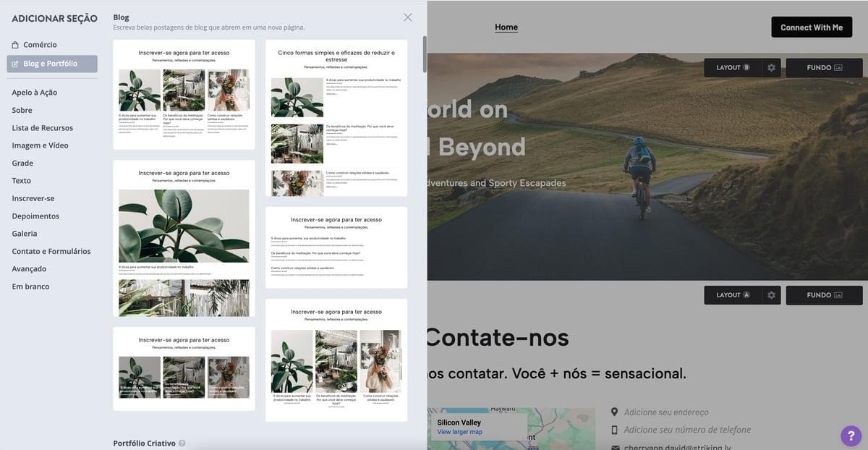
Task: Click the image icon in contact FUNDO button
Action: (x=838, y=295)
